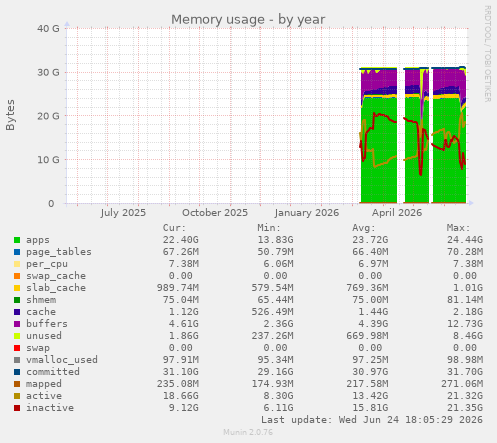Click the 'Max:' column header
This screenshot has height=443, width=497.
tap(458, 228)
